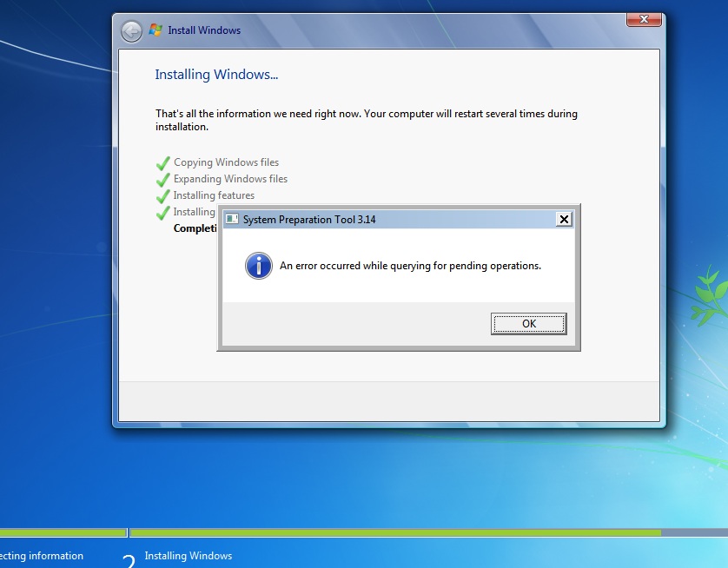Click the 'Installing Windows...' heading
728x568 pixels.
(x=216, y=74)
